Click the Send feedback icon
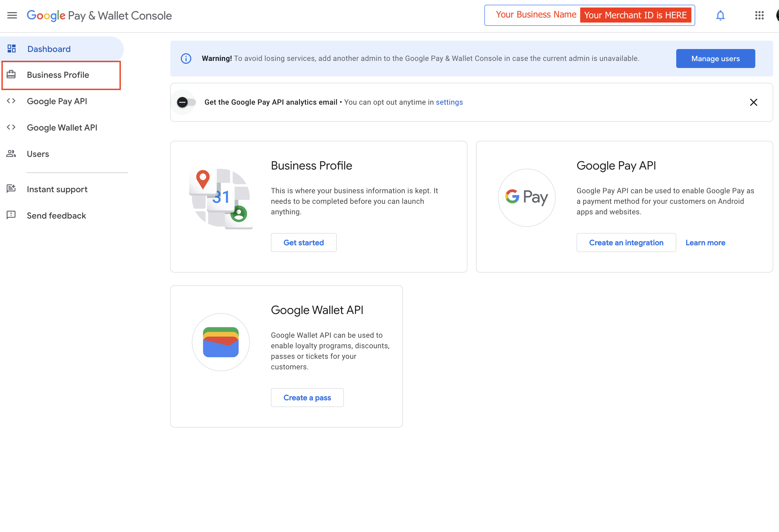Screen dimensions: 779x532 pyautogui.click(x=11, y=215)
